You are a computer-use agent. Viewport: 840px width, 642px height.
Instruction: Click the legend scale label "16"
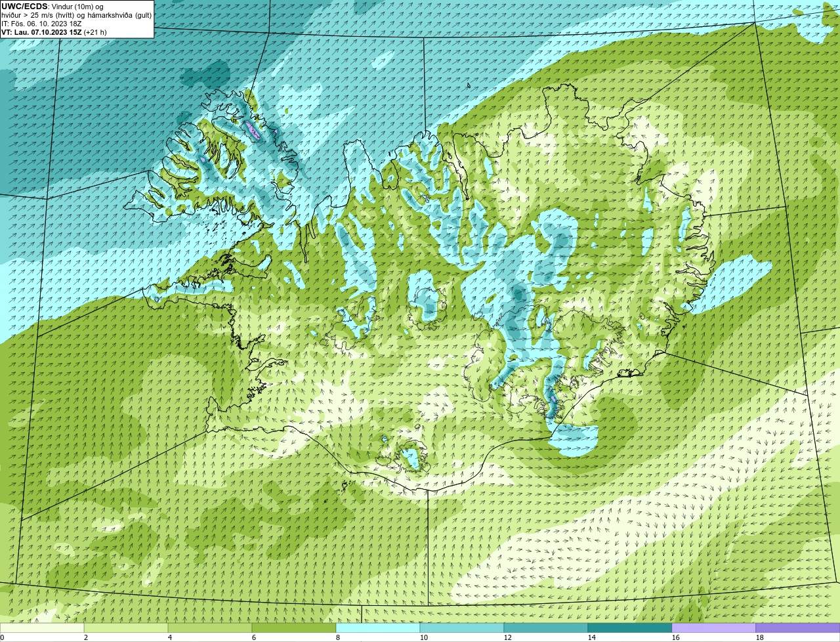click(676, 637)
